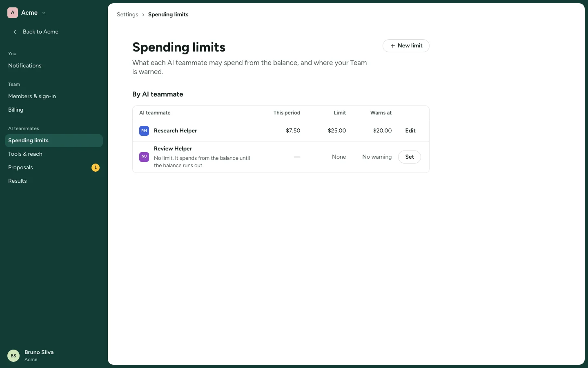
Task: Click the Limit column header
Action: point(340,113)
